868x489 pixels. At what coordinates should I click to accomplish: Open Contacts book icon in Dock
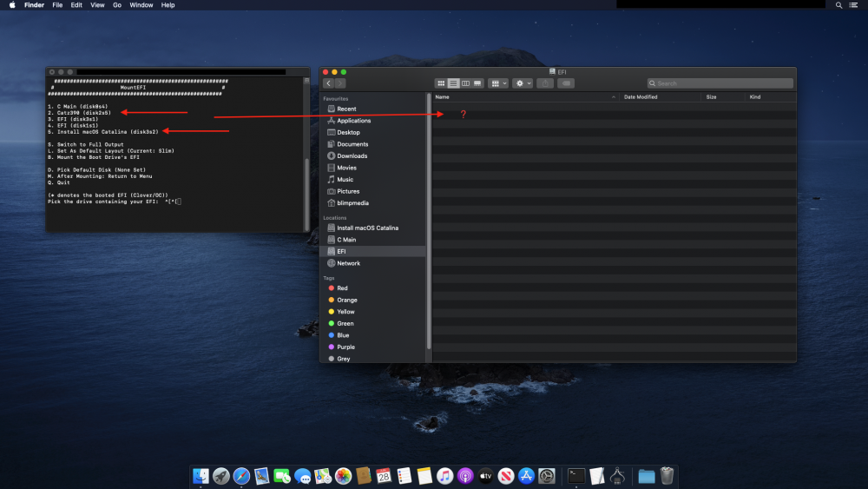[363, 476]
